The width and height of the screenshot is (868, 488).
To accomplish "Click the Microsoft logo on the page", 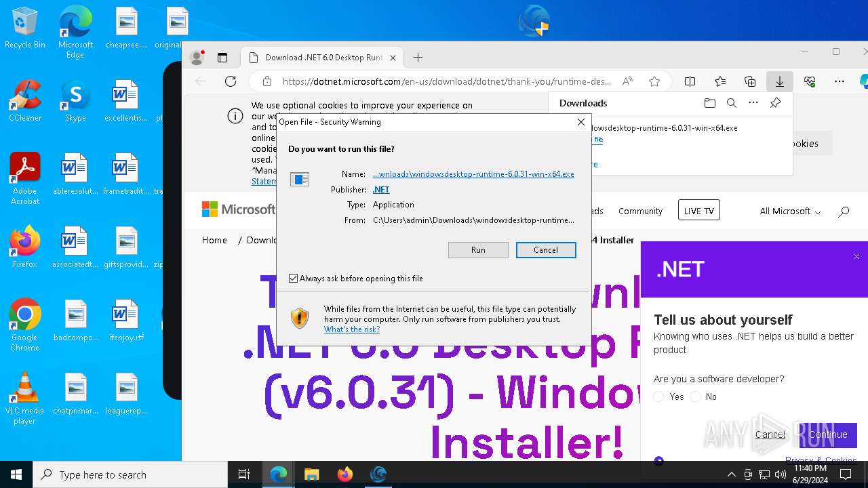I will click(x=239, y=209).
